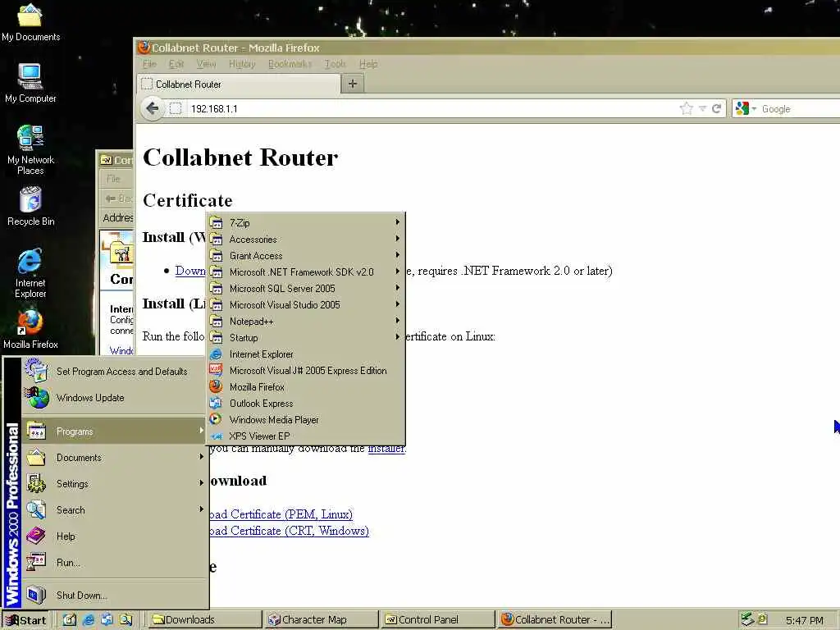840x630 pixels.
Task: Switch to Downloads taskbar window
Action: [x=203, y=620]
